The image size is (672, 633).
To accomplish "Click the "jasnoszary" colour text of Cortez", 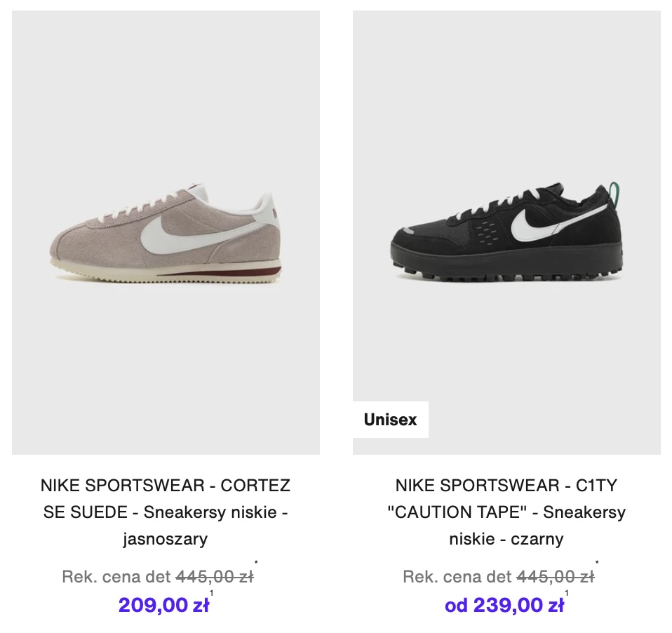I will 166,539.
